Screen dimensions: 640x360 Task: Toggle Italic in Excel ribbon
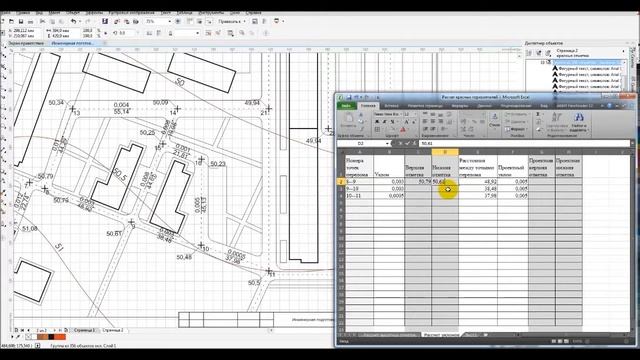coord(384,122)
